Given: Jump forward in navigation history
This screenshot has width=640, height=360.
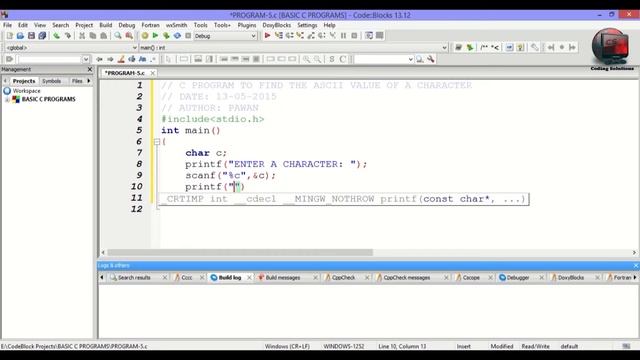Looking at the screenshot, I should click(x=110, y=59).
